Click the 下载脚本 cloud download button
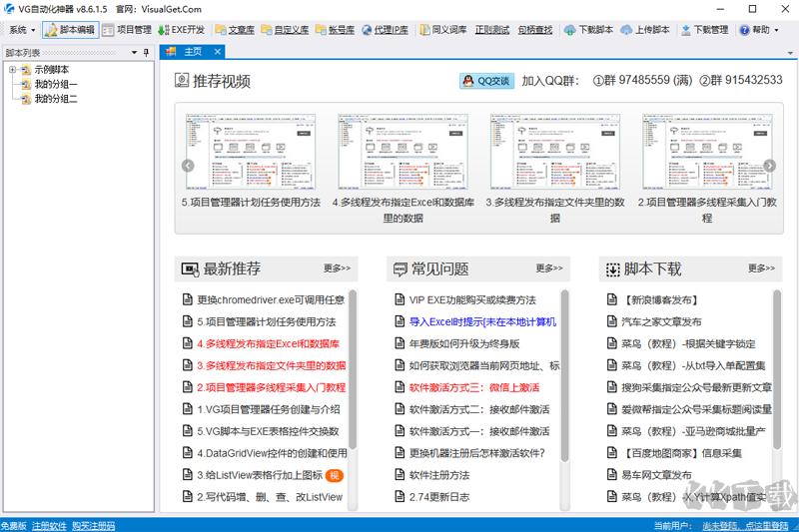799x532 pixels. pyautogui.click(x=588, y=30)
